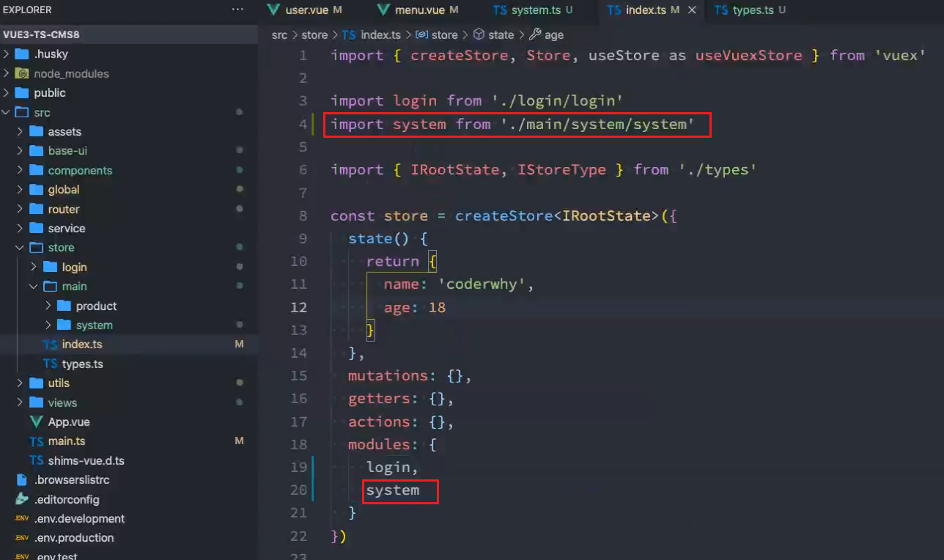Click the ENV icon beside .env.production
This screenshot has height=560, width=944.
point(22,538)
